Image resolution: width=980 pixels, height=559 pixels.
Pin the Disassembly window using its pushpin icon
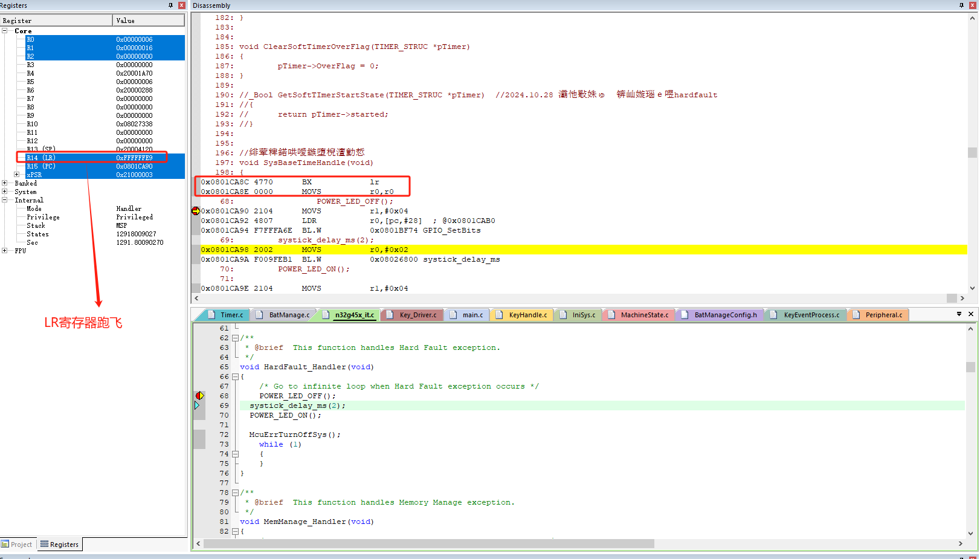[x=961, y=5]
